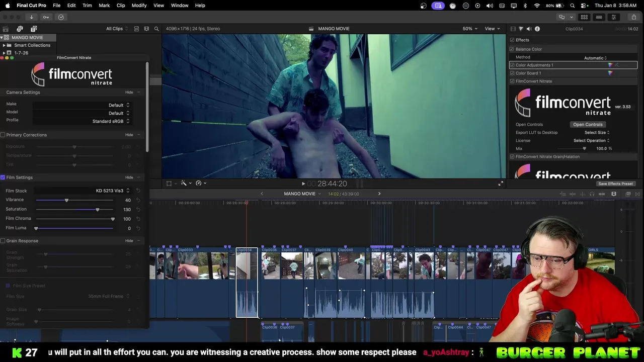Open the Window menu
This screenshot has height=362, width=644.
(x=180, y=6)
